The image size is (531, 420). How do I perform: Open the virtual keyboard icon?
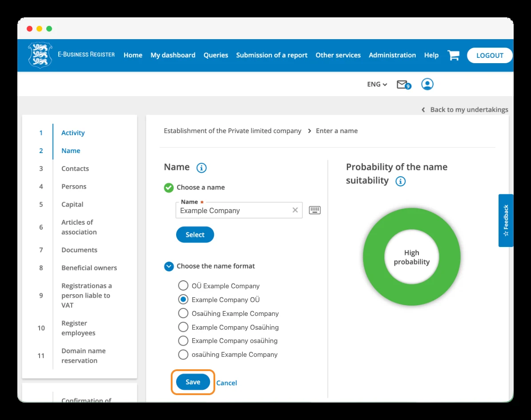(314, 210)
